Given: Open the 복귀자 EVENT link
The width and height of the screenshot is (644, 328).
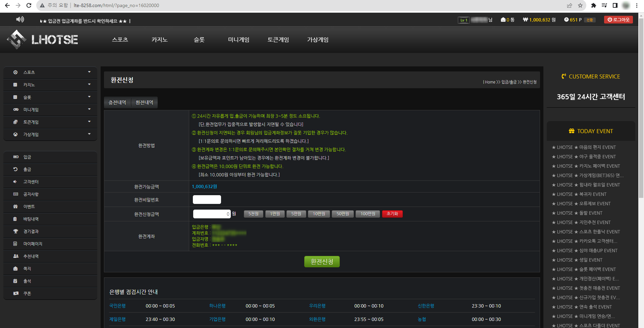Looking at the screenshot, I should point(579,194).
